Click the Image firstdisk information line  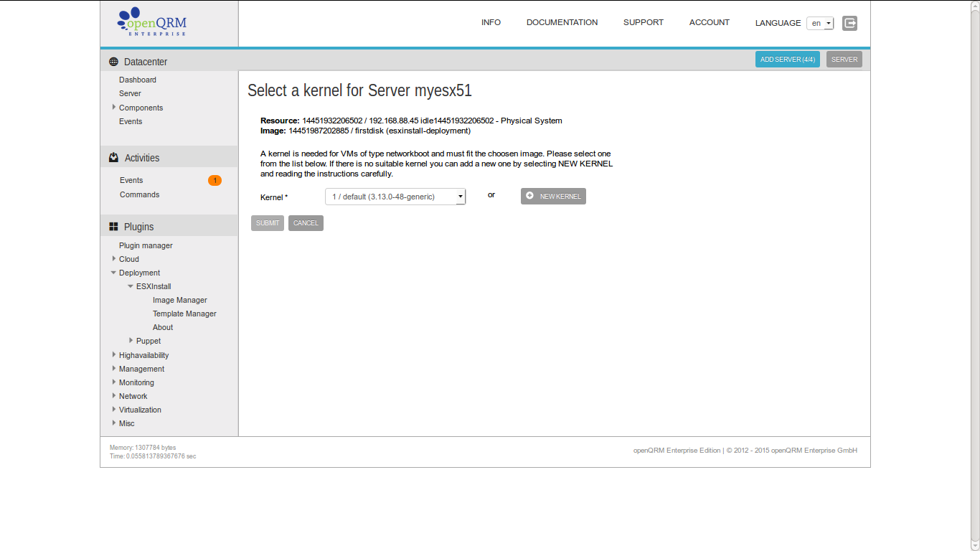[x=365, y=131]
